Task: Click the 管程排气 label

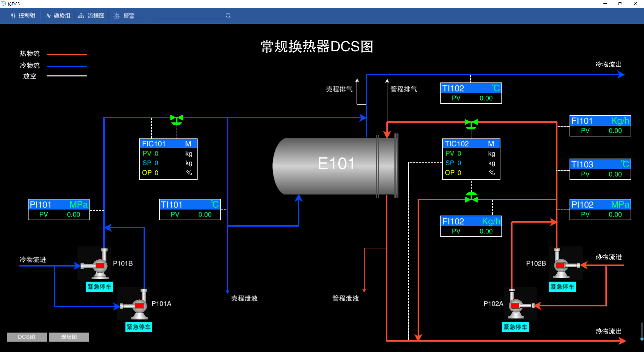Action: (404, 89)
